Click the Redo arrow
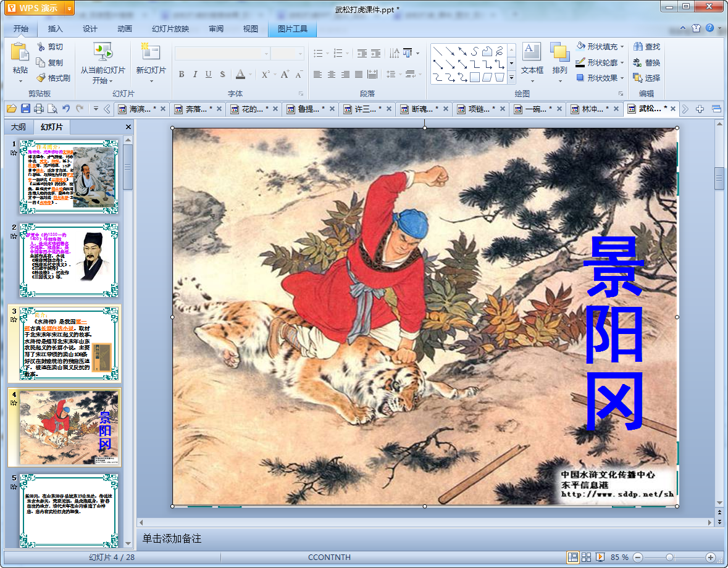The image size is (728, 568). pyautogui.click(x=80, y=109)
